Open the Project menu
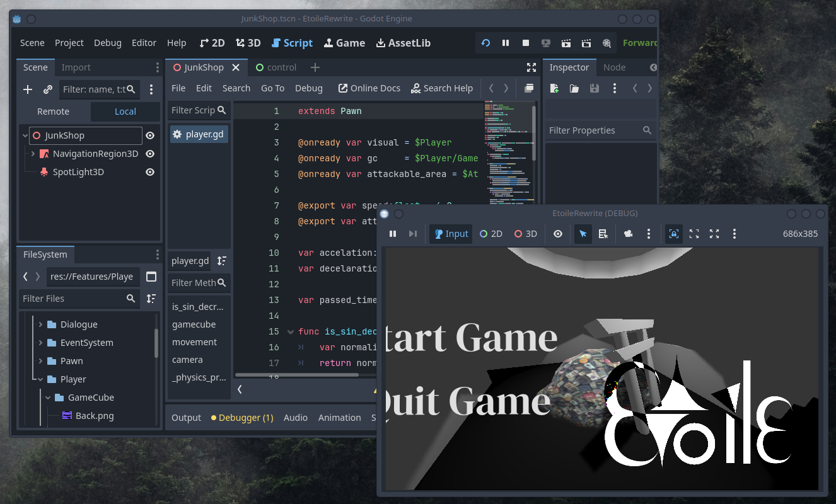The width and height of the screenshot is (836, 504). [x=69, y=43]
